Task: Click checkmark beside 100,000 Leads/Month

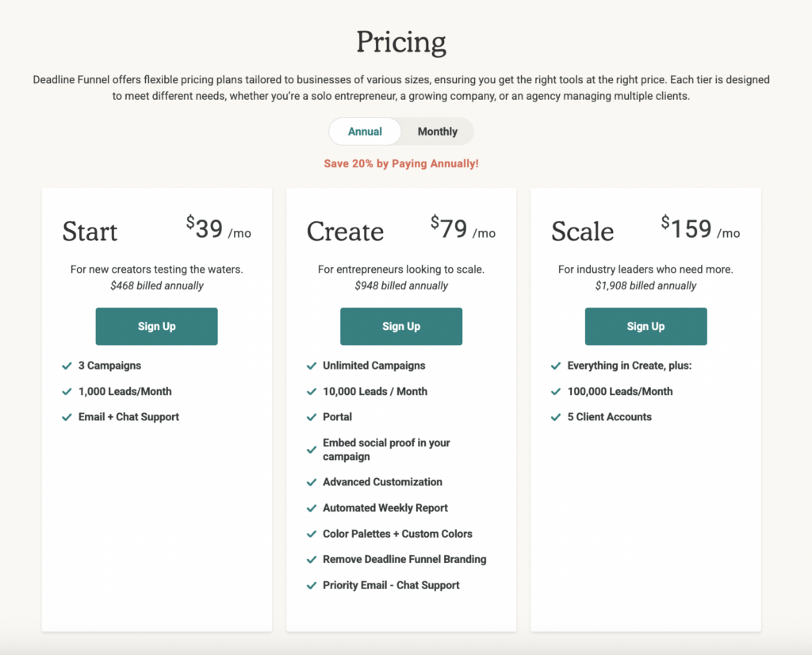Action: tap(556, 392)
